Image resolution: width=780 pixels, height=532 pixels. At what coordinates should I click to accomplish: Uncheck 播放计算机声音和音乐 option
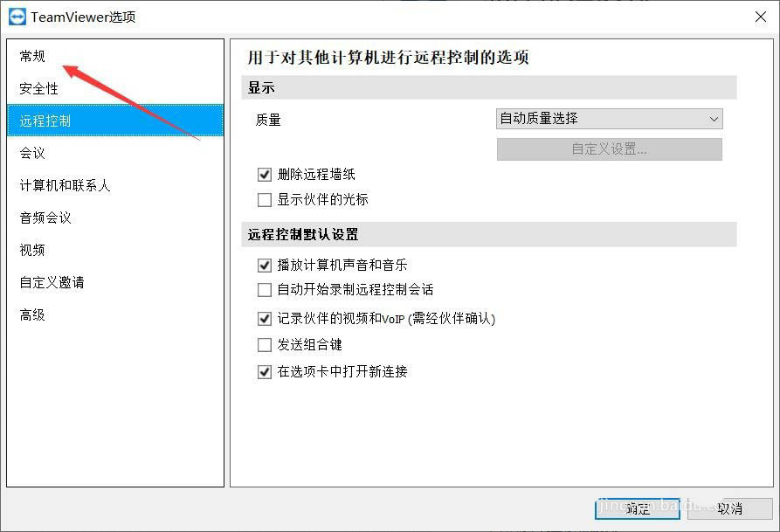[264, 266]
